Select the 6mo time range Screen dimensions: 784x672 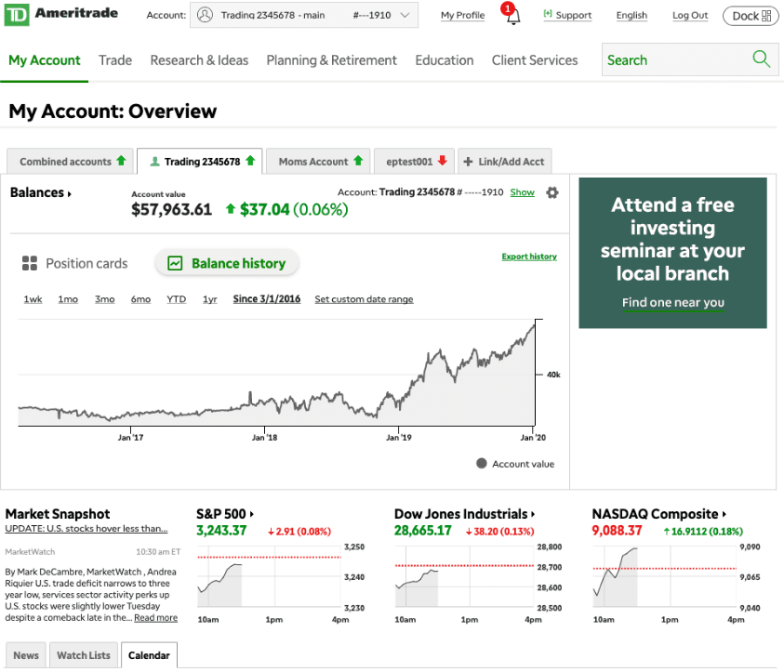click(140, 299)
